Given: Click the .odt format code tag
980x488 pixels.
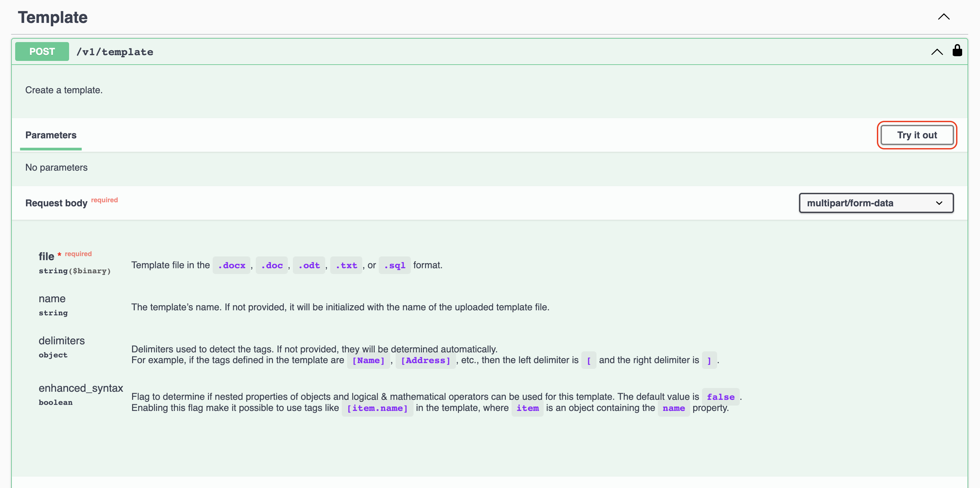Looking at the screenshot, I should pyautogui.click(x=309, y=265).
